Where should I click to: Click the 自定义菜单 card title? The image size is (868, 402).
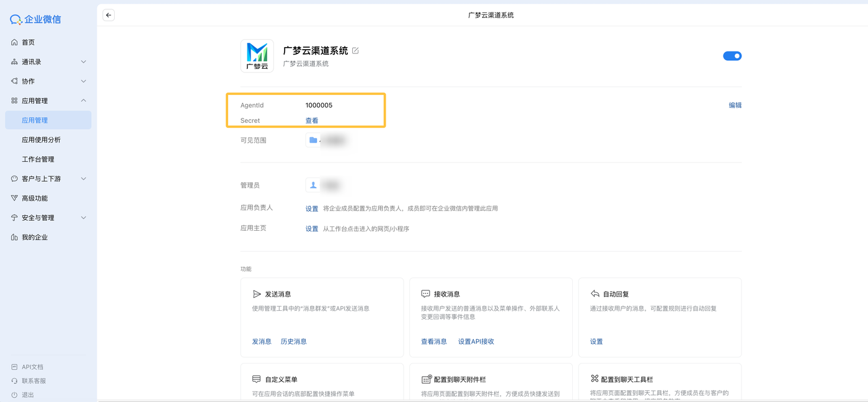point(281,379)
